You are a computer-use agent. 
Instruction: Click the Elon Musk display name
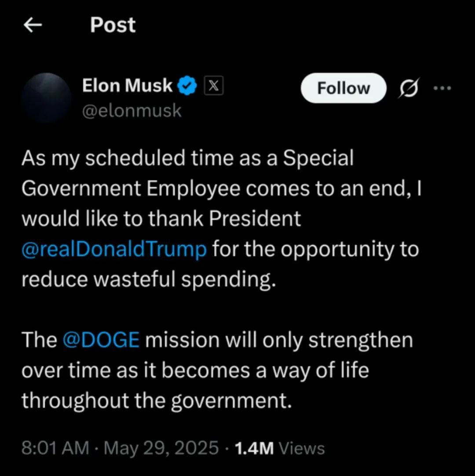(127, 86)
